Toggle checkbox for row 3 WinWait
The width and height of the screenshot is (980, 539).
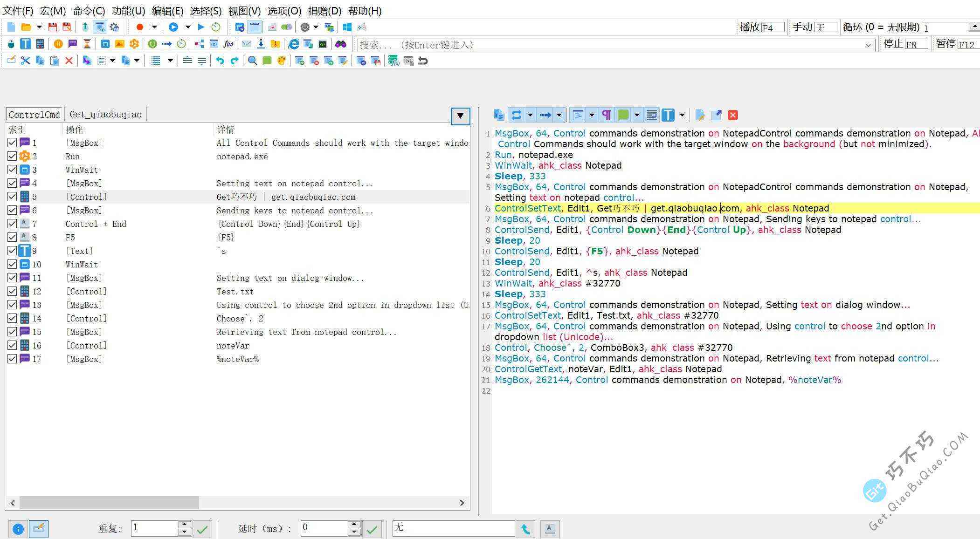click(12, 170)
